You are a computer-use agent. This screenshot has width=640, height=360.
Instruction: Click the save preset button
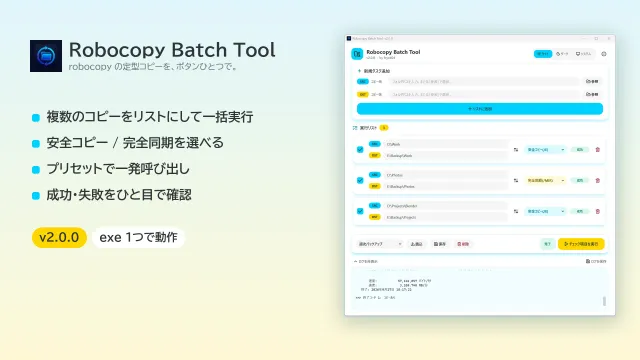point(440,244)
